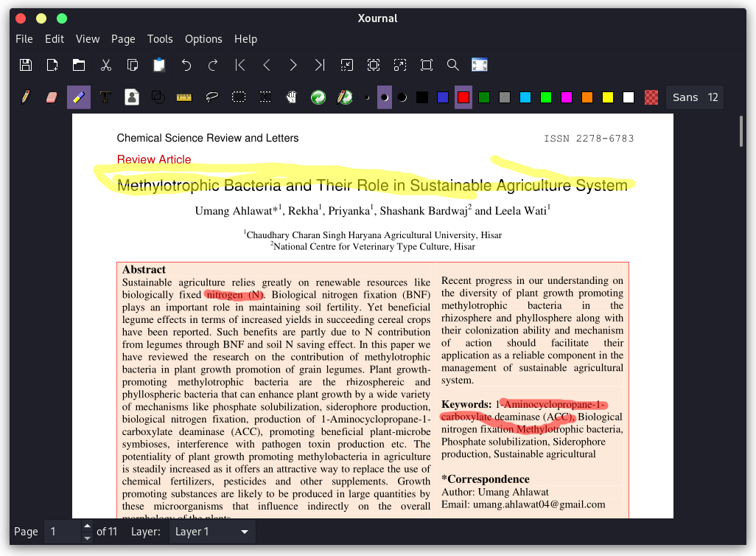Choose thick pen thickness dot

click(x=402, y=97)
